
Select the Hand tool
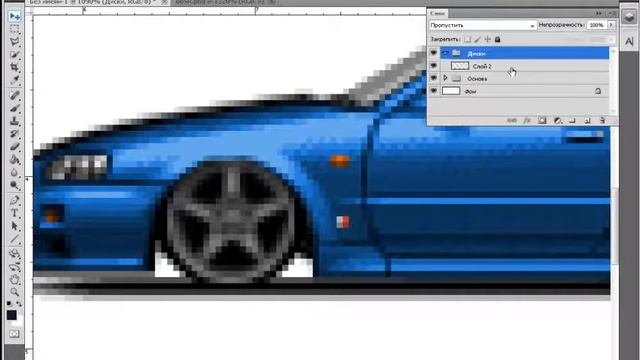pyautogui.click(x=14, y=280)
